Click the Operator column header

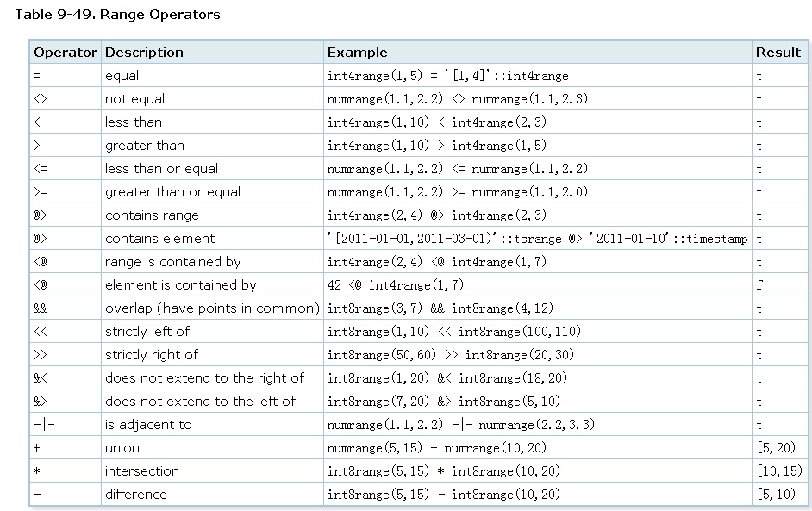(66, 52)
